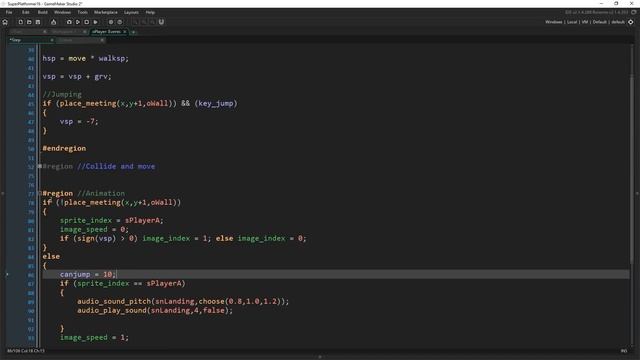Click the audio_play_sound code line

155,310
